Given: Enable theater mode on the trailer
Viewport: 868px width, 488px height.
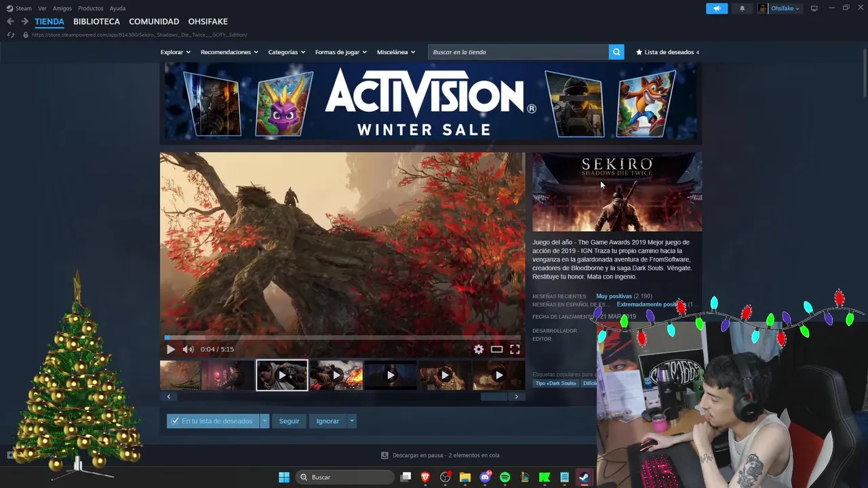Looking at the screenshot, I should pyautogui.click(x=497, y=349).
